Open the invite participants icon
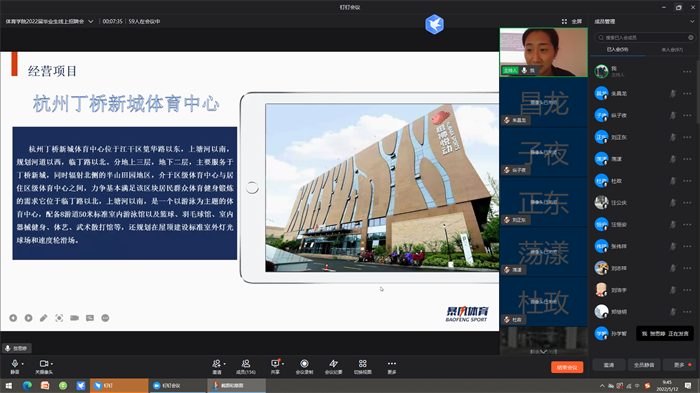The width and height of the screenshot is (700, 393). coord(217,364)
